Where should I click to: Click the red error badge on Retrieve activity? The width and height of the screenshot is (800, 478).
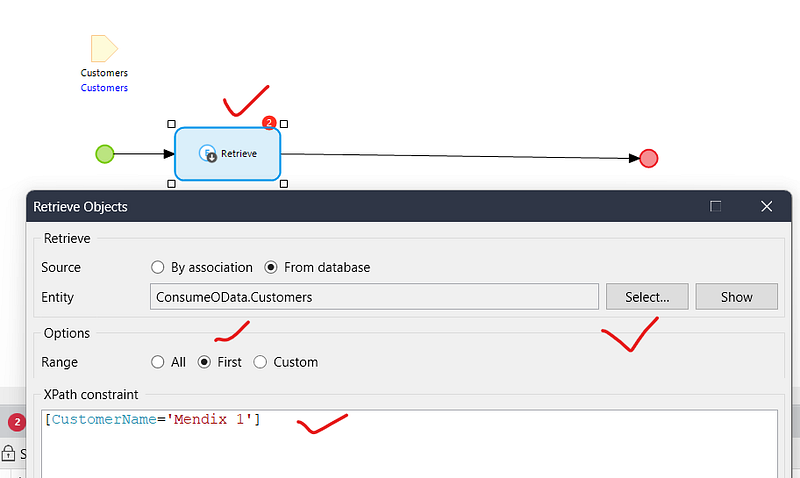point(269,123)
